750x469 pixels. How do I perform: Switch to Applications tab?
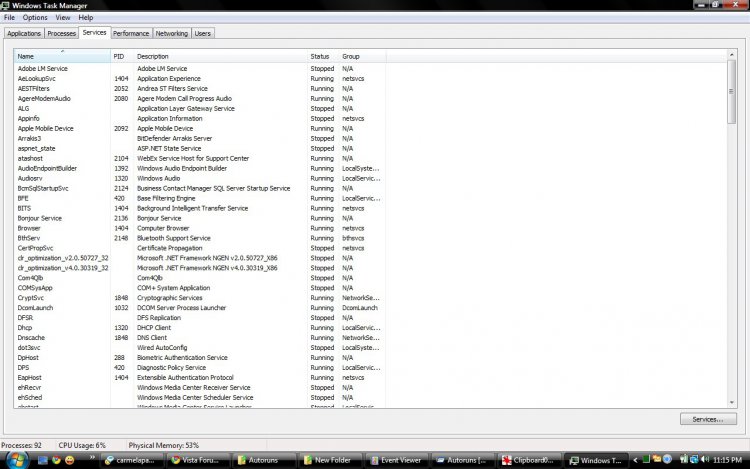click(24, 33)
